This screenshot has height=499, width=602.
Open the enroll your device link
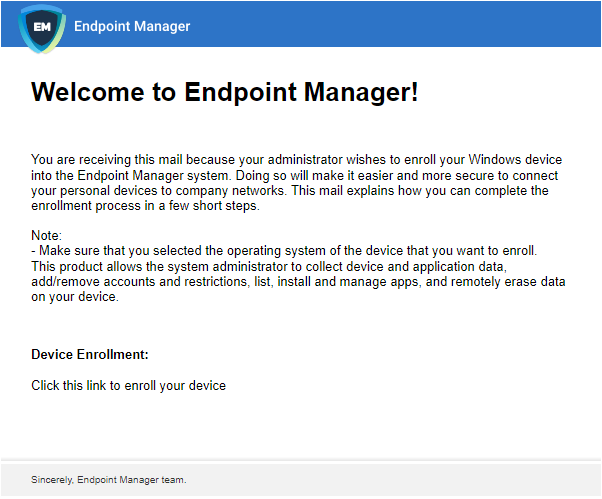128,385
